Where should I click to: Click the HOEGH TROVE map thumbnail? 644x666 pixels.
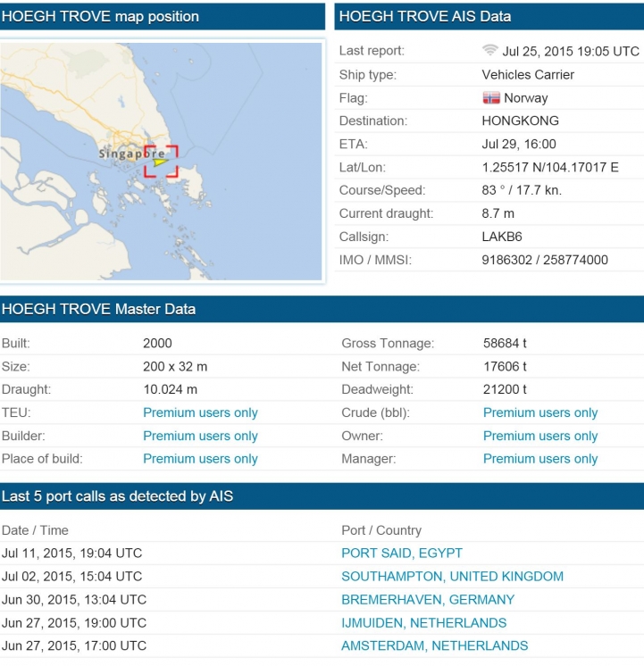point(161,162)
